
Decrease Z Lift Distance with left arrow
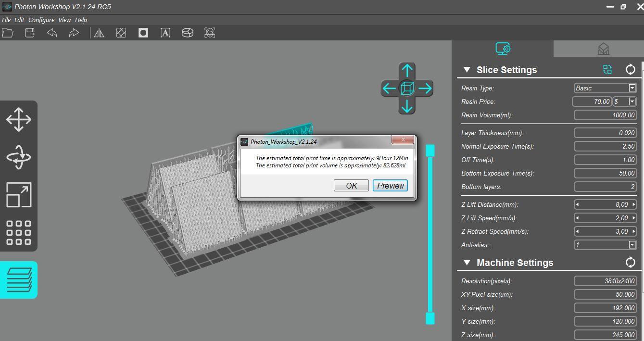coord(578,204)
